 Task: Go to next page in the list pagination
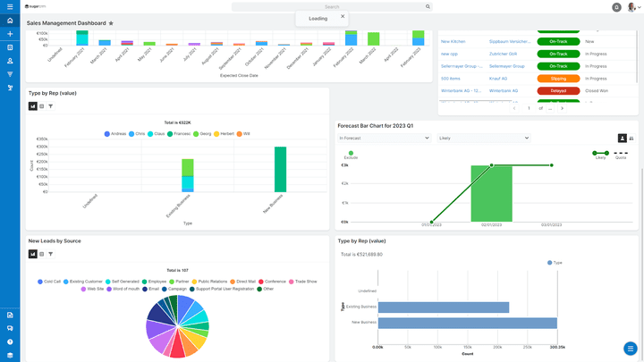(563, 108)
